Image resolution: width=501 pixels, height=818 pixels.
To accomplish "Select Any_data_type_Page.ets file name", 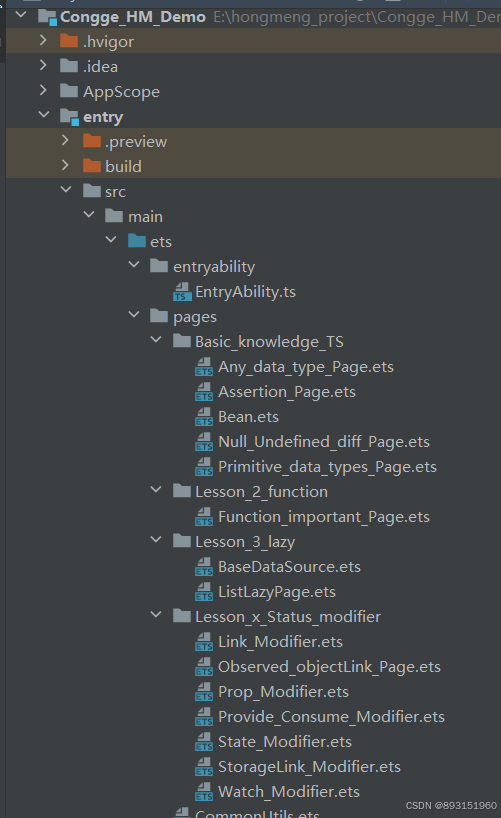I will pyautogui.click(x=306, y=367).
